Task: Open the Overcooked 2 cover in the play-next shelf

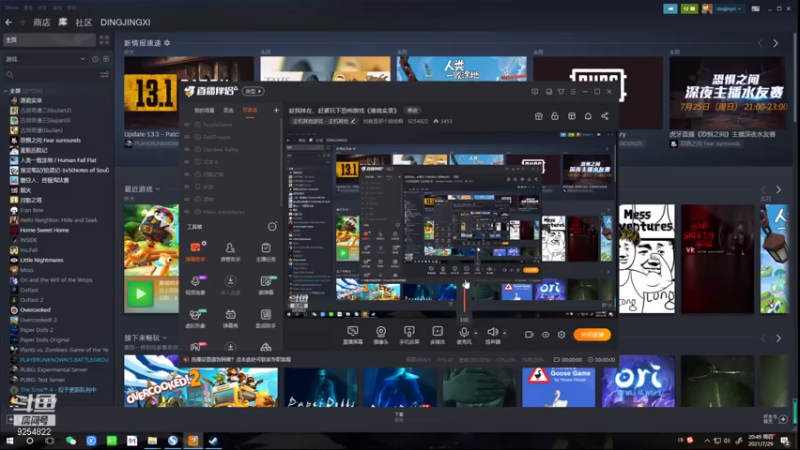Action: pos(201,381)
